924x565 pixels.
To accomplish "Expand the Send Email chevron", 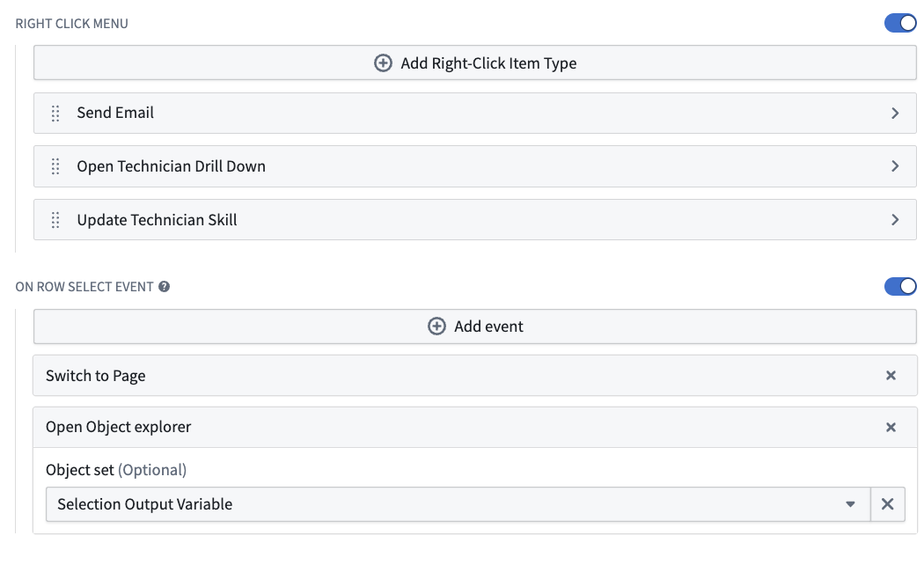I will click(895, 114).
